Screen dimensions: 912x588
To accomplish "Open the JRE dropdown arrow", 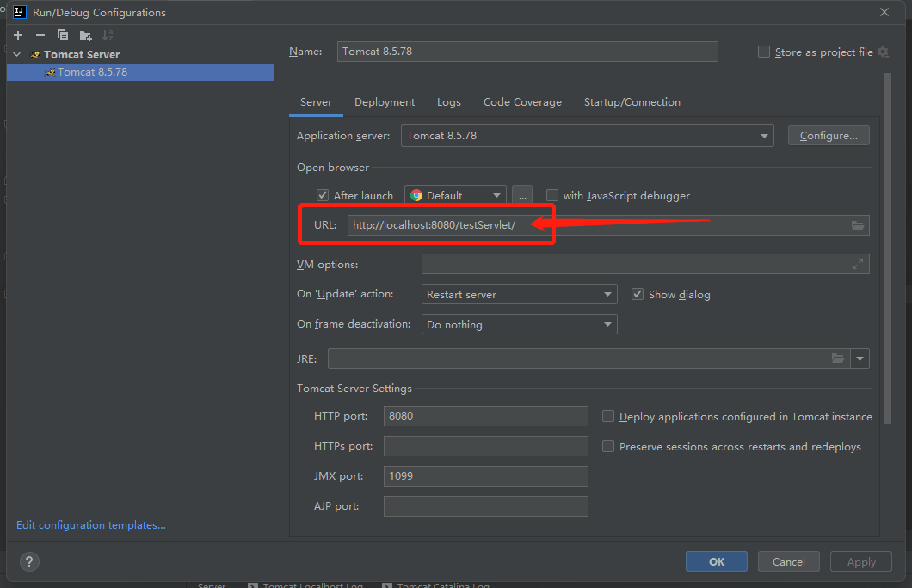I will tap(860, 358).
